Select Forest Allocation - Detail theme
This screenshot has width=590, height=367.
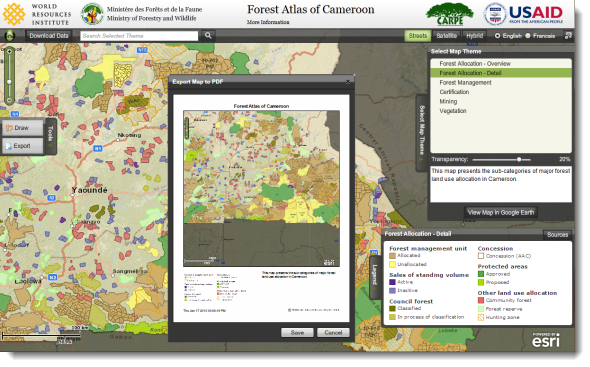tap(501, 73)
